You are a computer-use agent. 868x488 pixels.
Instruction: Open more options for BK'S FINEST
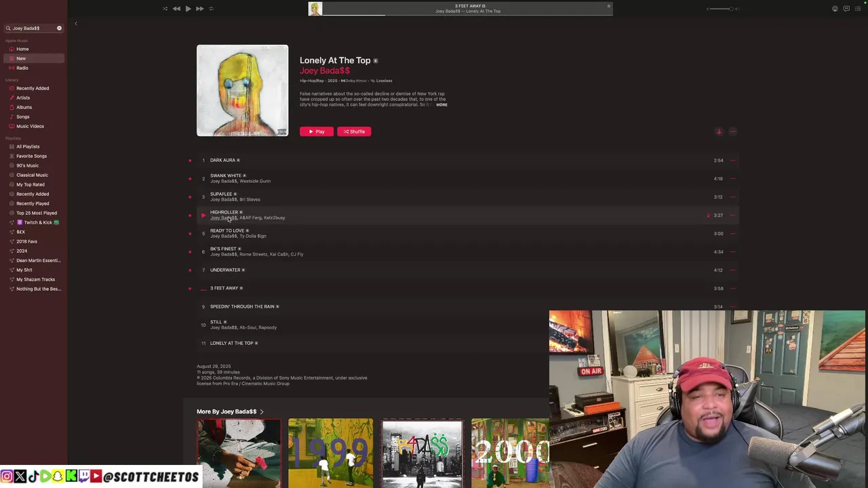point(732,252)
